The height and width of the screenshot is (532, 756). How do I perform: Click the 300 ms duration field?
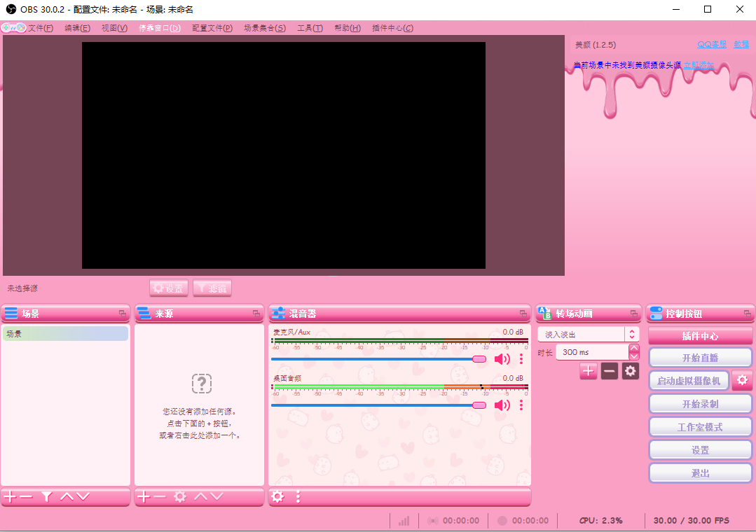(x=593, y=352)
